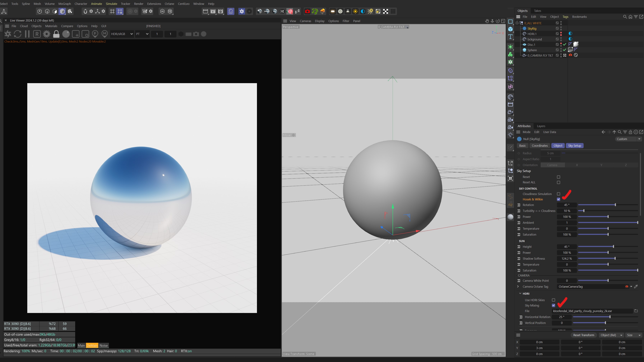Open the PT kernel type dropdown
The width and height of the screenshot is (644, 362).
coord(142,34)
